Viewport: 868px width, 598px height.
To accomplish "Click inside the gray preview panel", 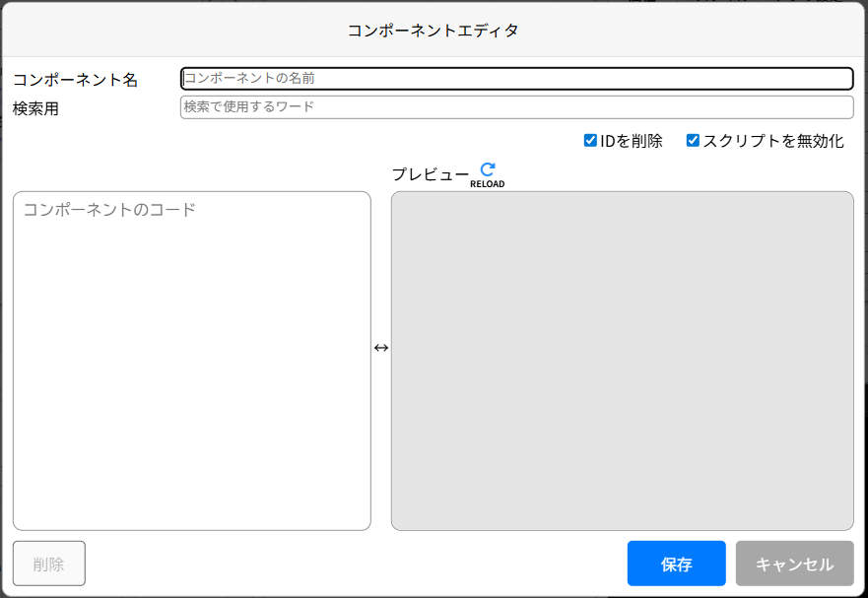I will coord(623,360).
